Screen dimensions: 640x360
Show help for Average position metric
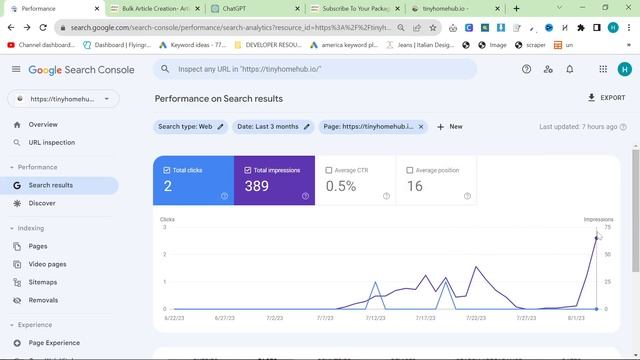467,196
